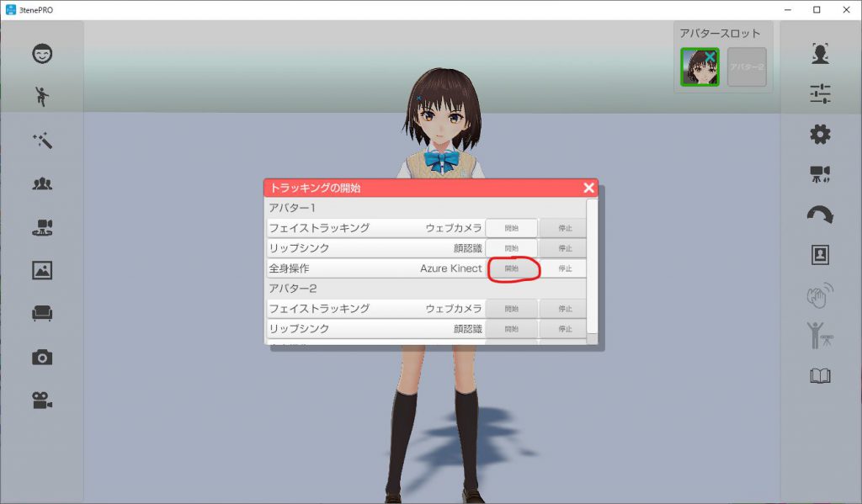Screen dimensions: 862x504
Task: Click the Azure Kinect device label
Action: pyautogui.click(x=451, y=268)
